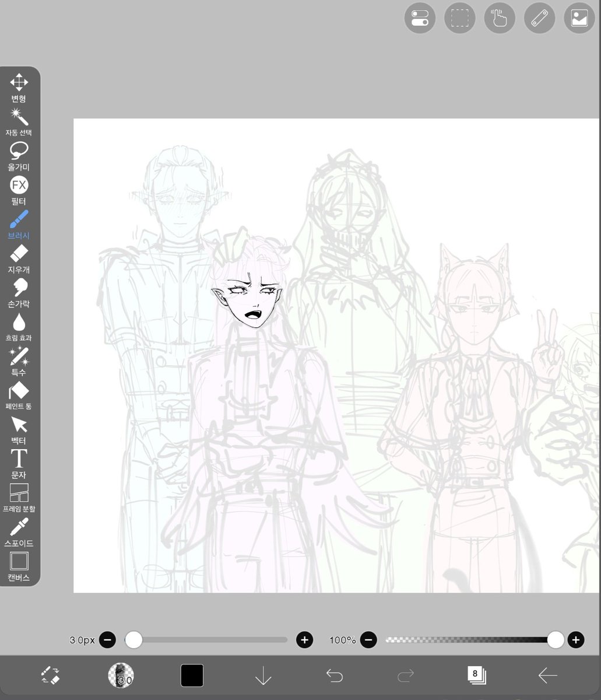The width and height of the screenshot is (601, 700).
Task: Select the Eyedropper (스포이드) tool
Action: pos(19,533)
